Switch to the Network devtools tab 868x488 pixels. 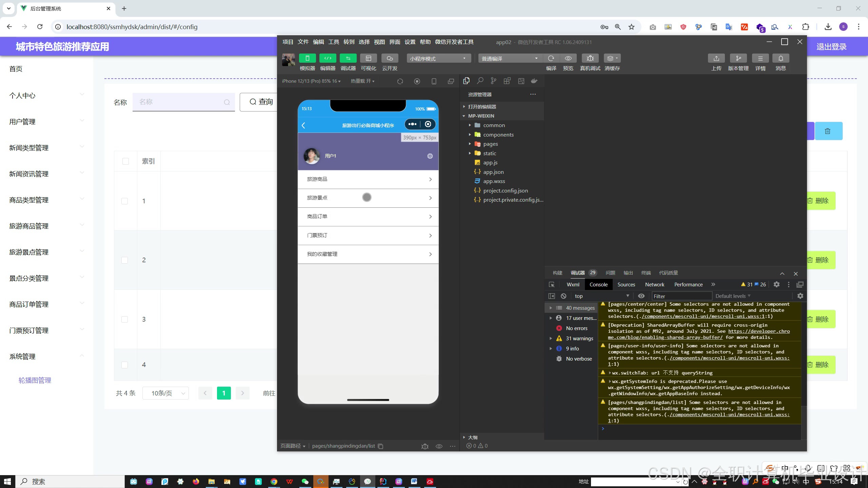(654, 284)
